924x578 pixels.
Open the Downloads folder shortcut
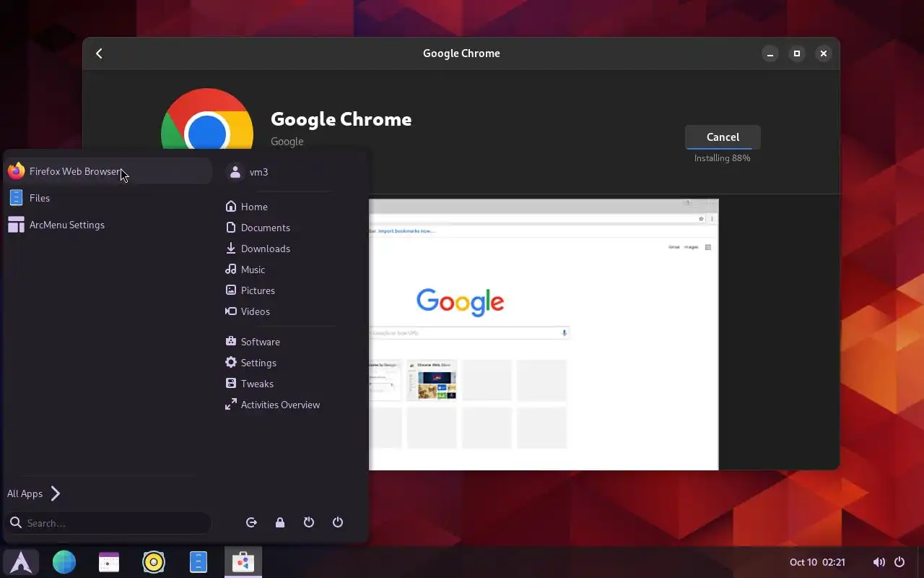click(x=258, y=249)
